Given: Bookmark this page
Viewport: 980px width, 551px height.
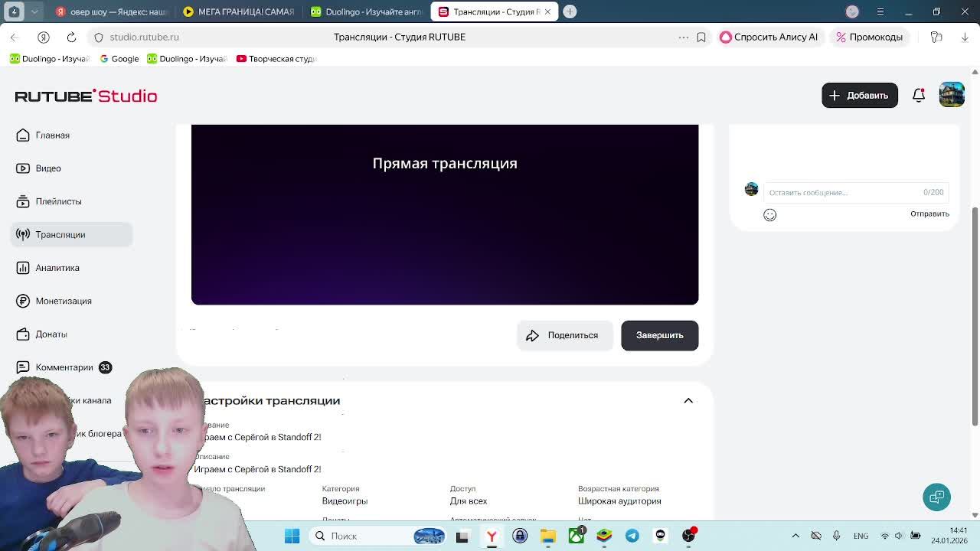Looking at the screenshot, I should 701,37.
